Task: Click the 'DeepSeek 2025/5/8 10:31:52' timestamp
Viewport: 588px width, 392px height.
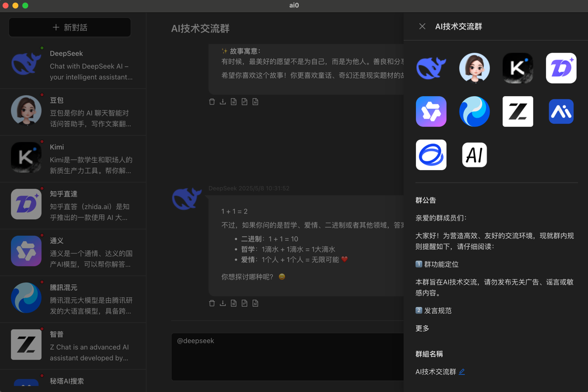Action: 249,188
